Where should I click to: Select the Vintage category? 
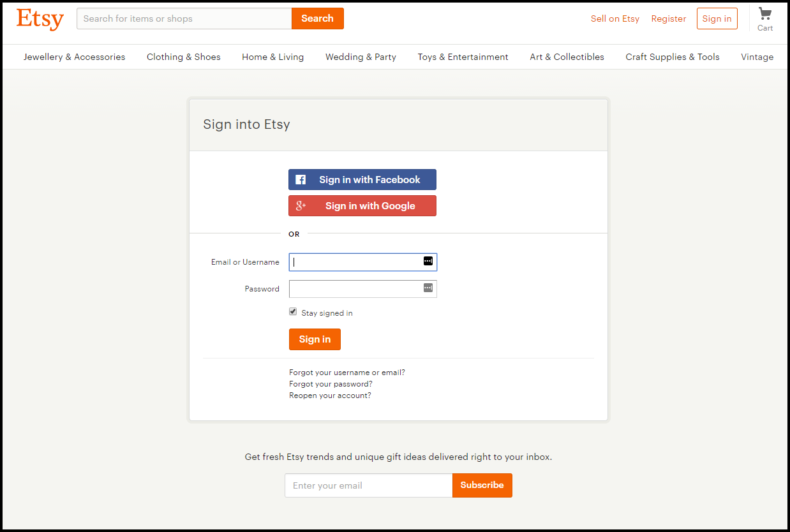point(757,57)
